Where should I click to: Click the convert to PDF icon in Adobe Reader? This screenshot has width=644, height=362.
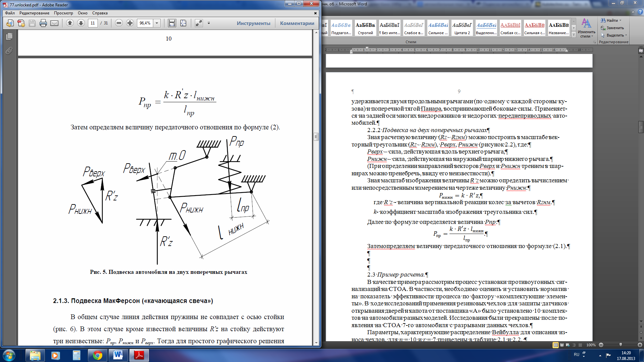10,23
